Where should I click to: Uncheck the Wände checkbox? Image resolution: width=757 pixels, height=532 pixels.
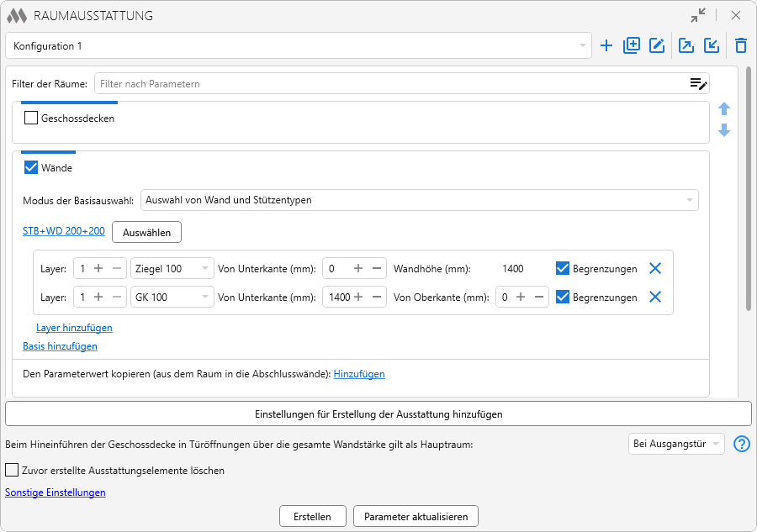31,168
